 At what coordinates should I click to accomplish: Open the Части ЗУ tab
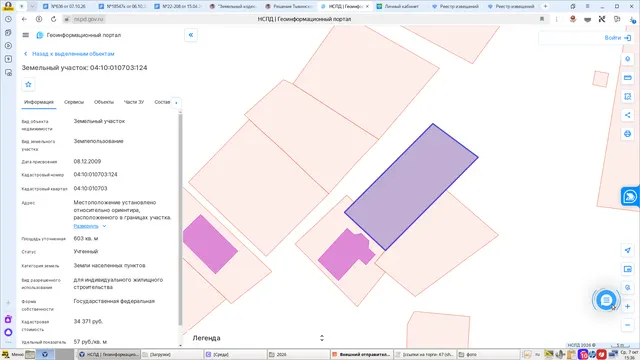134,102
